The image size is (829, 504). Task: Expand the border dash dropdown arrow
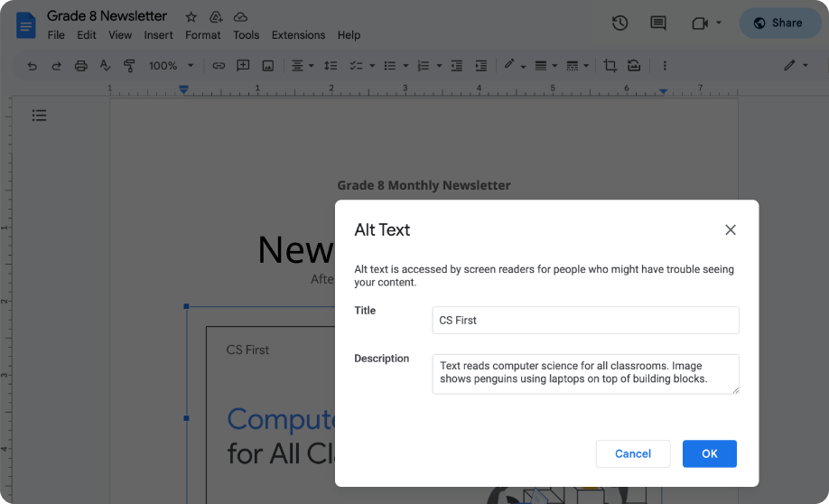(x=586, y=66)
